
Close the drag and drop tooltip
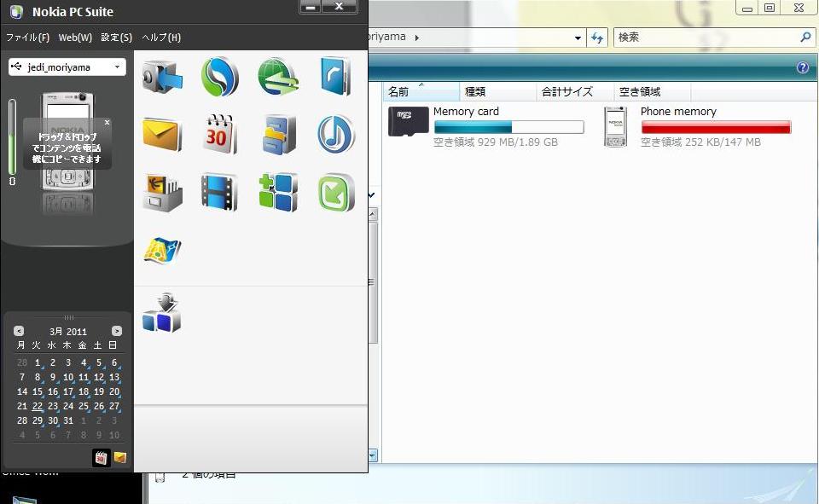coord(107,122)
